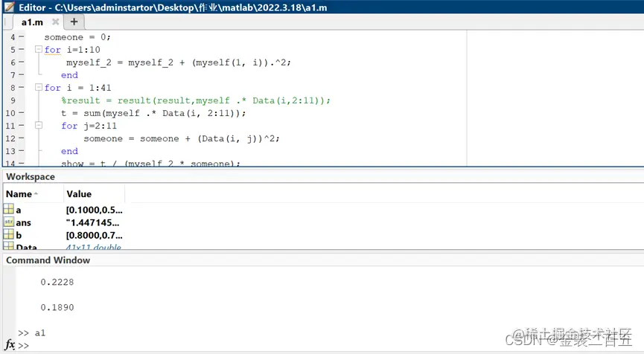This screenshot has height=354, width=644.
Task: Set breakpoint dash on line 11
Action: [x=22, y=126]
